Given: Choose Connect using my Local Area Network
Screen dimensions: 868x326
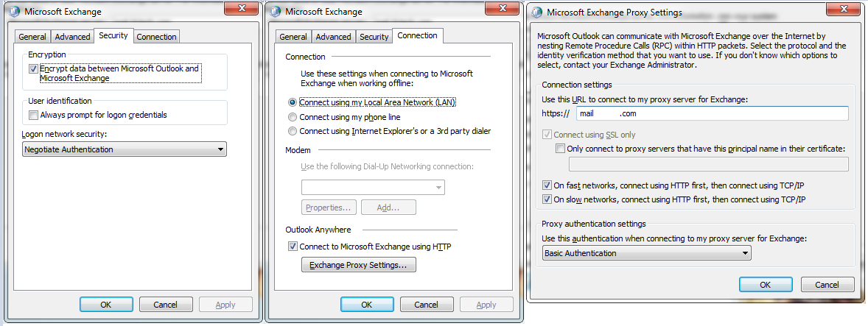Looking at the screenshot, I should tap(293, 102).
